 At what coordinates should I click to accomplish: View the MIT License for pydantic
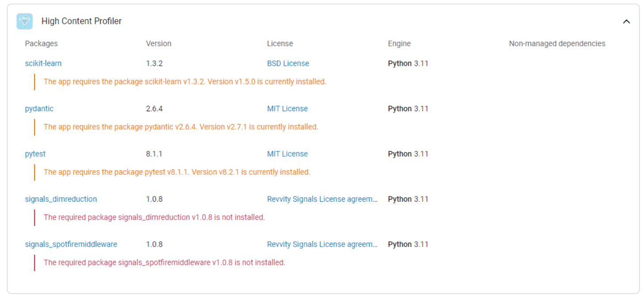pos(287,109)
